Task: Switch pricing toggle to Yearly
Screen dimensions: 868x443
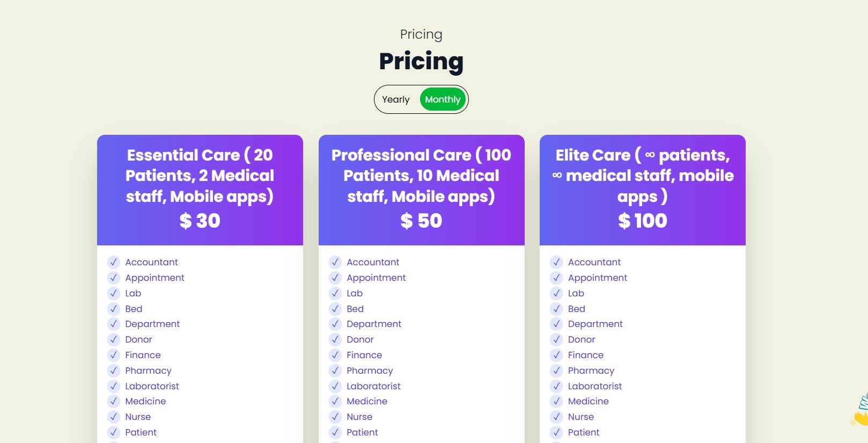Action: pos(396,99)
